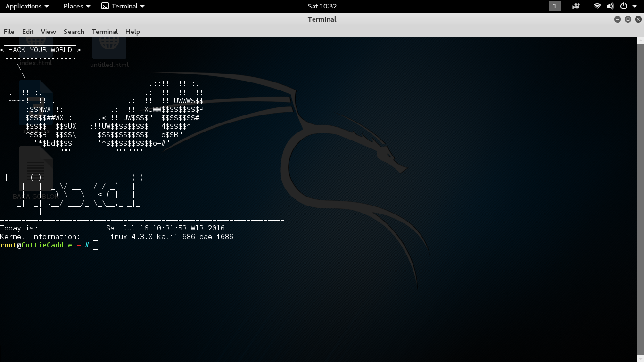
Task: Open the File menu
Action: click(9, 32)
